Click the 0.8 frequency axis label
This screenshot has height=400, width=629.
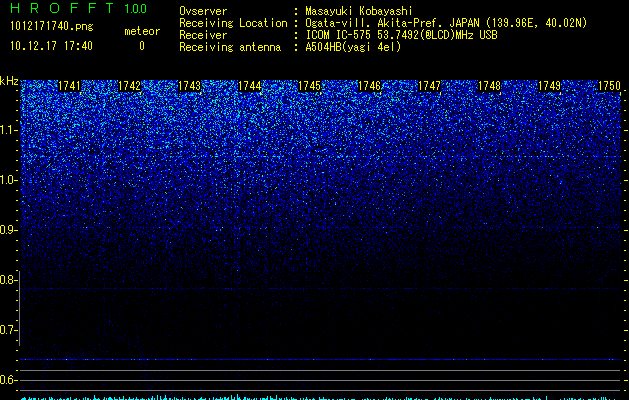click(8, 280)
